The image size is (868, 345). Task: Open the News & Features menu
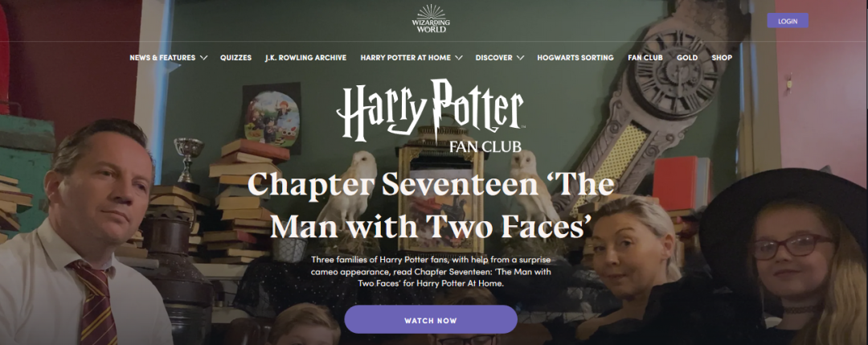tap(162, 58)
